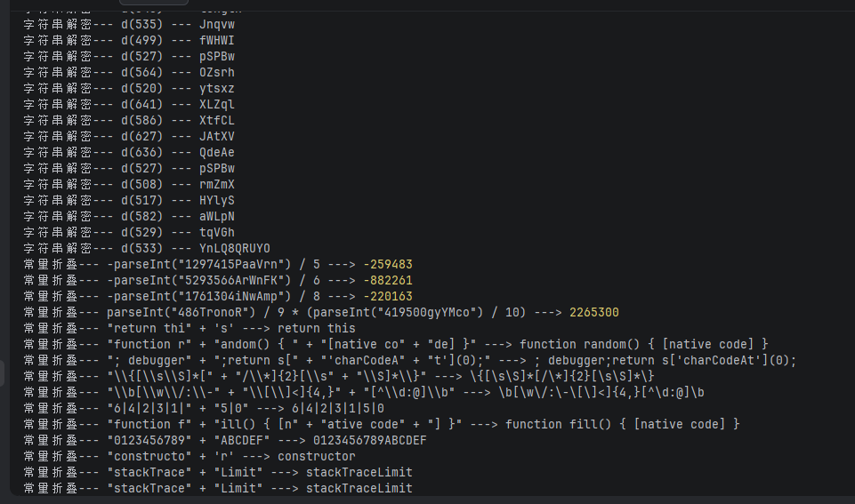The image size is (855, 504).
Task: Select the output d(627) --- JAtXV
Action: (x=129, y=136)
